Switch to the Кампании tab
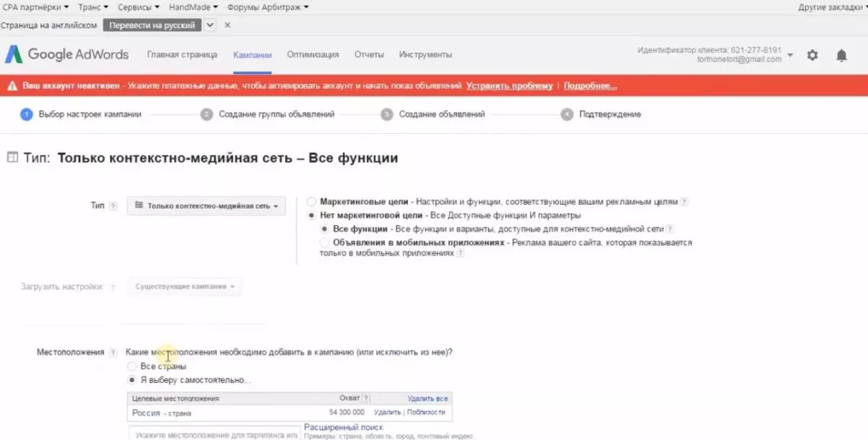 point(252,55)
